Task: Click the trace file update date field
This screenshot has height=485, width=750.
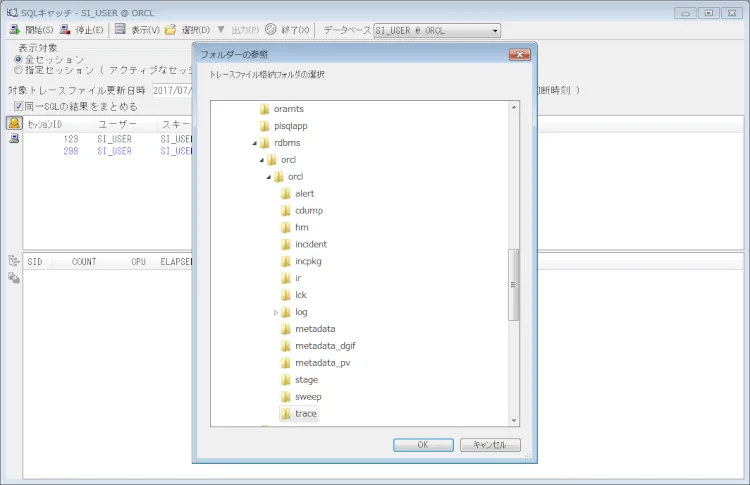Action: point(172,90)
